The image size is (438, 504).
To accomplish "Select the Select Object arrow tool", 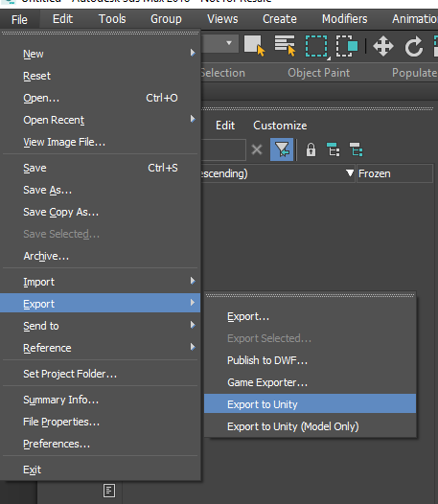I will pos(254,46).
